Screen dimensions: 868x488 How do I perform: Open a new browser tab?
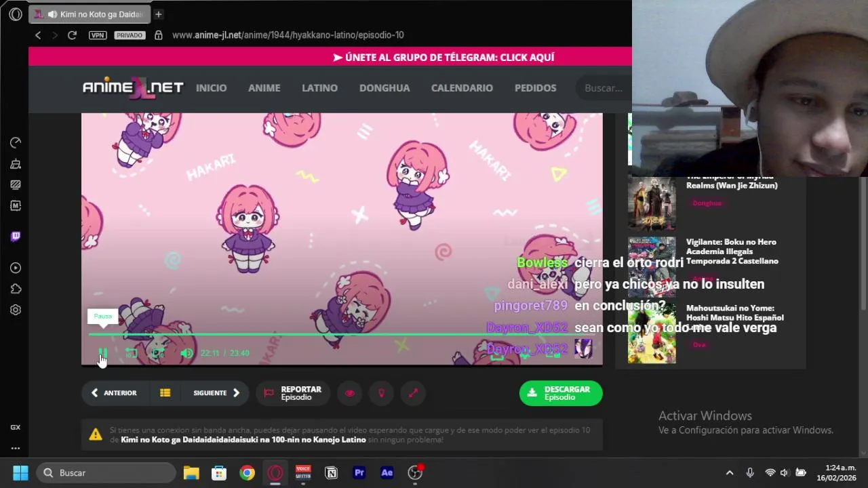tap(158, 14)
